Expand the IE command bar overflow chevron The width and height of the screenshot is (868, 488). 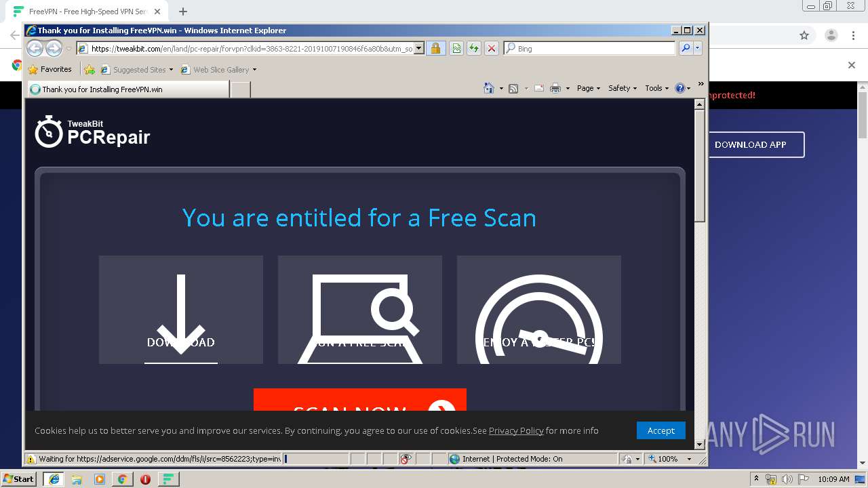pyautogui.click(x=701, y=84)
